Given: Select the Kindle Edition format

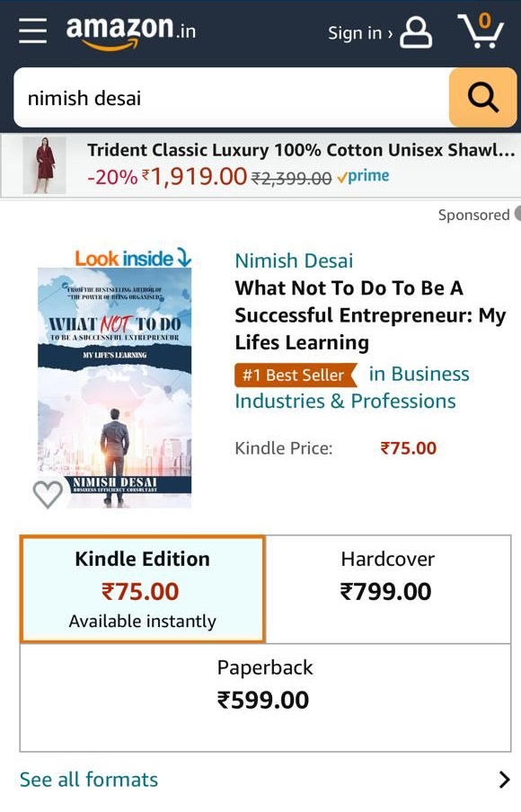Looking at the screenshot, I should coord(143,589).
